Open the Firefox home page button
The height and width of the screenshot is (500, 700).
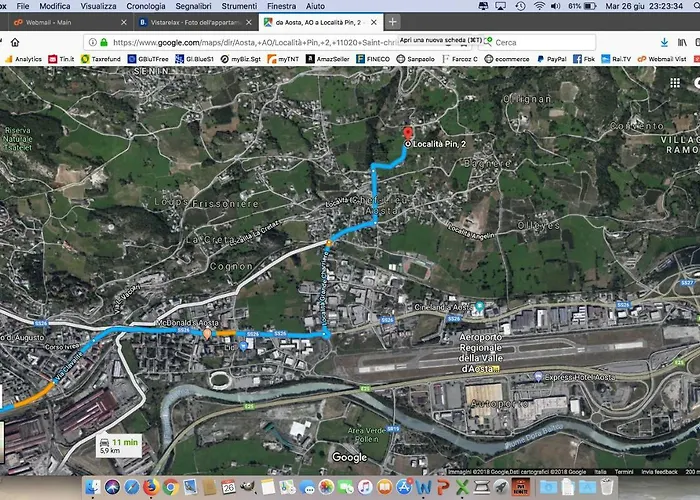coord(15,42)
